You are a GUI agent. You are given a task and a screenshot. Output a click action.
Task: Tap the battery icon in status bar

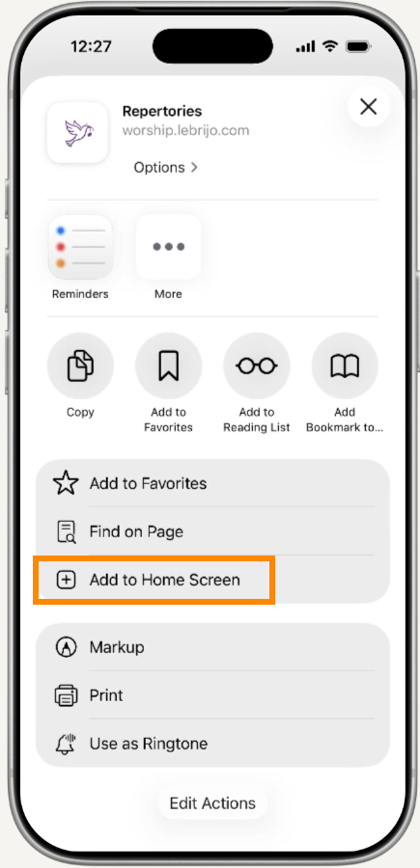(x=357, y=47)
